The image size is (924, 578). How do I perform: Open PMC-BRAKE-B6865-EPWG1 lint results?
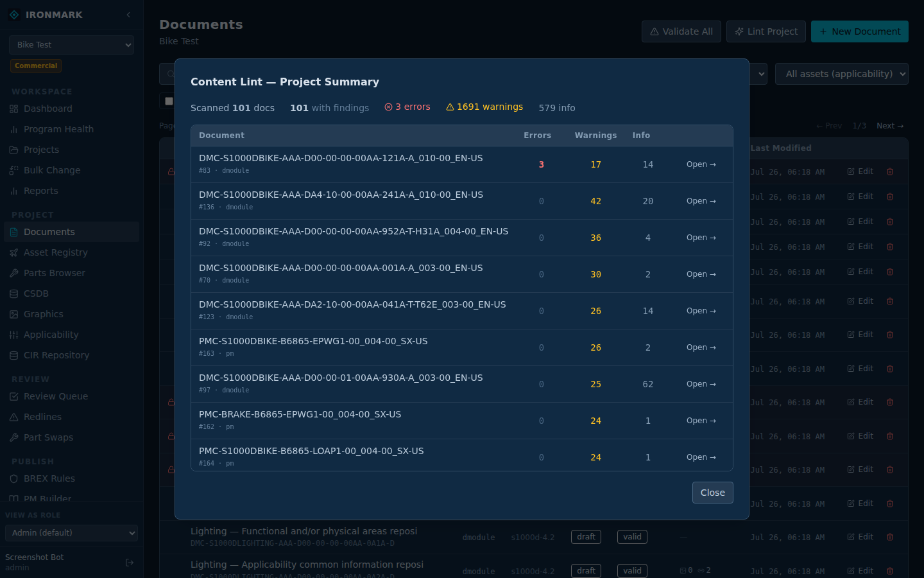pos(701,421)
